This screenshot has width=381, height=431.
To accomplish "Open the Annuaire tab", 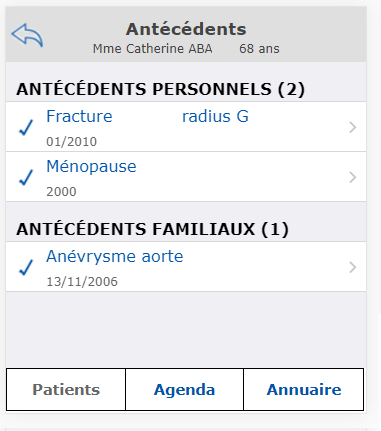I will click(304, 389).
